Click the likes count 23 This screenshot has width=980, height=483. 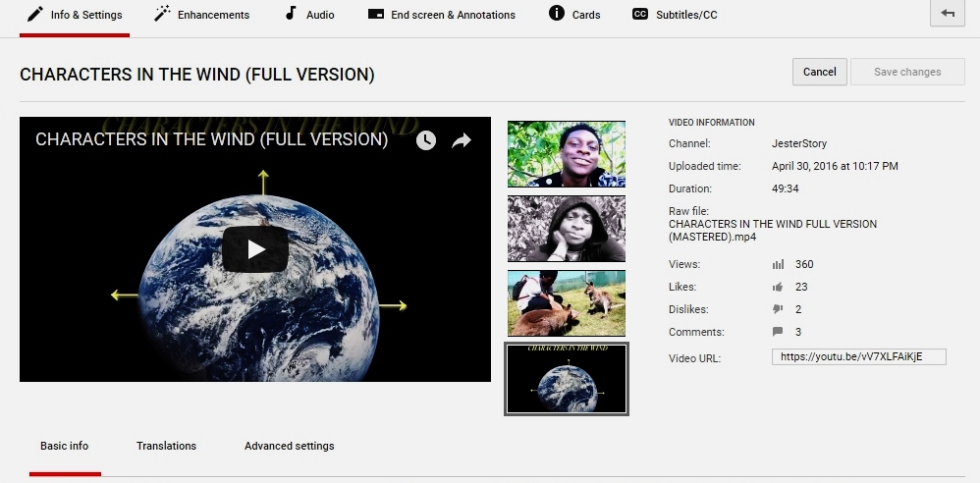[x=801, y=287]
